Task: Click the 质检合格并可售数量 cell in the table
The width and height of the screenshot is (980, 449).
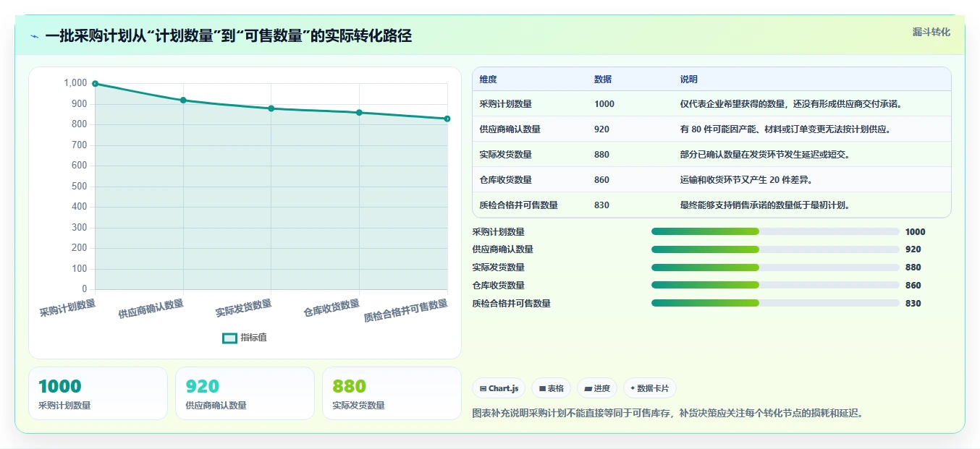Action: click(x=518, y=205)
